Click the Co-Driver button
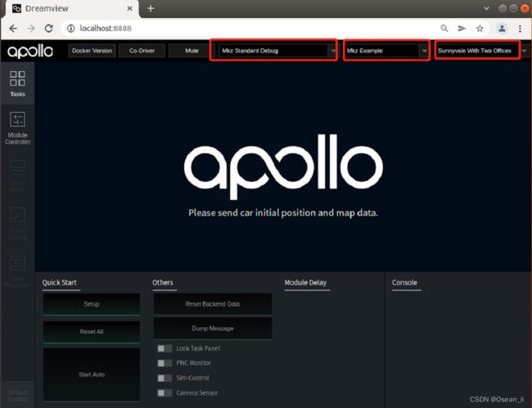This screenshot has width=532, height=408. point(142,51)
